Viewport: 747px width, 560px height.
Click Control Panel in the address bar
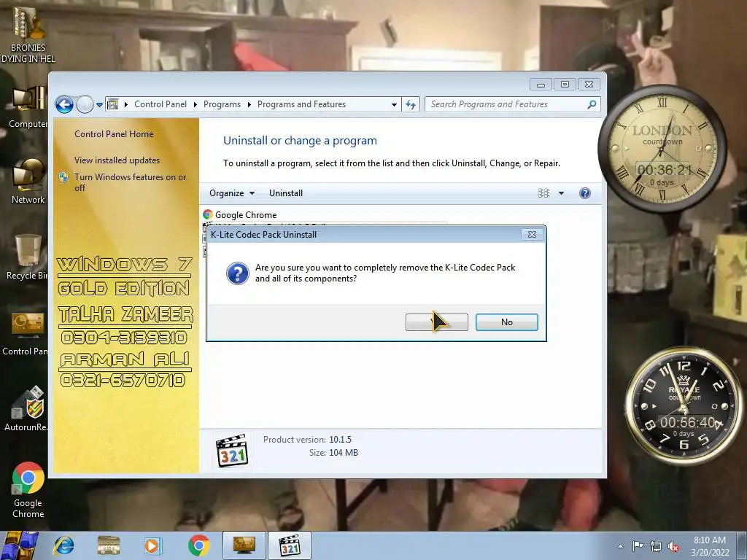tap(160, 104)
